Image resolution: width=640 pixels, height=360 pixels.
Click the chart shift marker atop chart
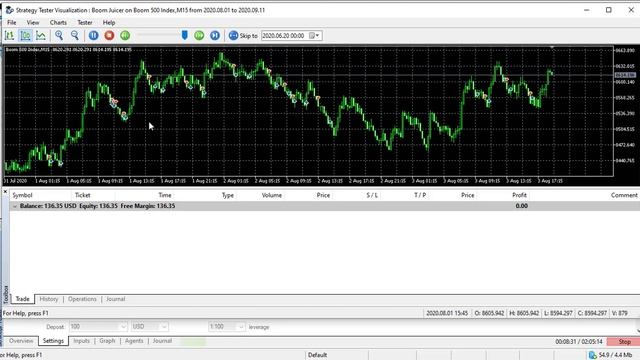point(552,48)
